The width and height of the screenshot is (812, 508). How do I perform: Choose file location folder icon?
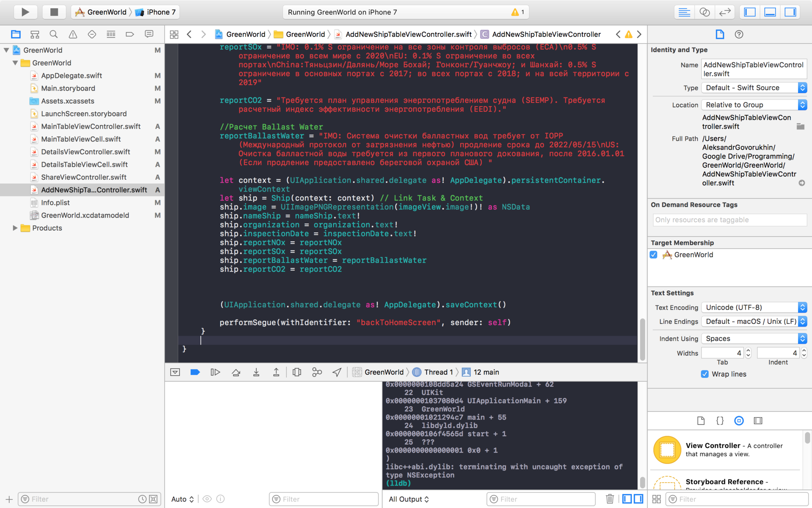[x=800, y=126]
